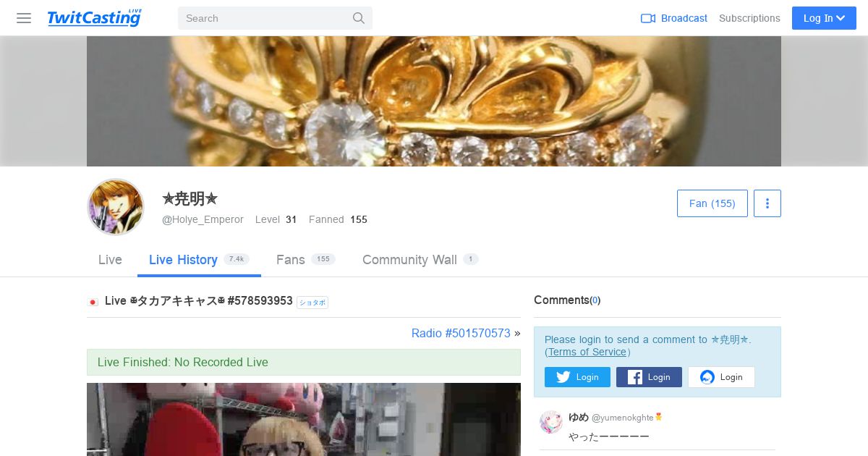Open the hamburger main menu
Image resolution: width=868 pixels, height=456 pixels.
point(24,18)
